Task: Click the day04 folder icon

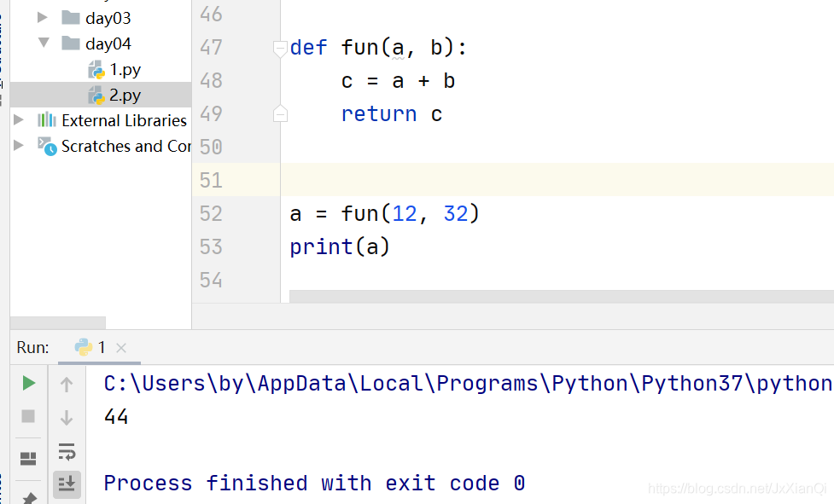Action: (x=71, y=43)
